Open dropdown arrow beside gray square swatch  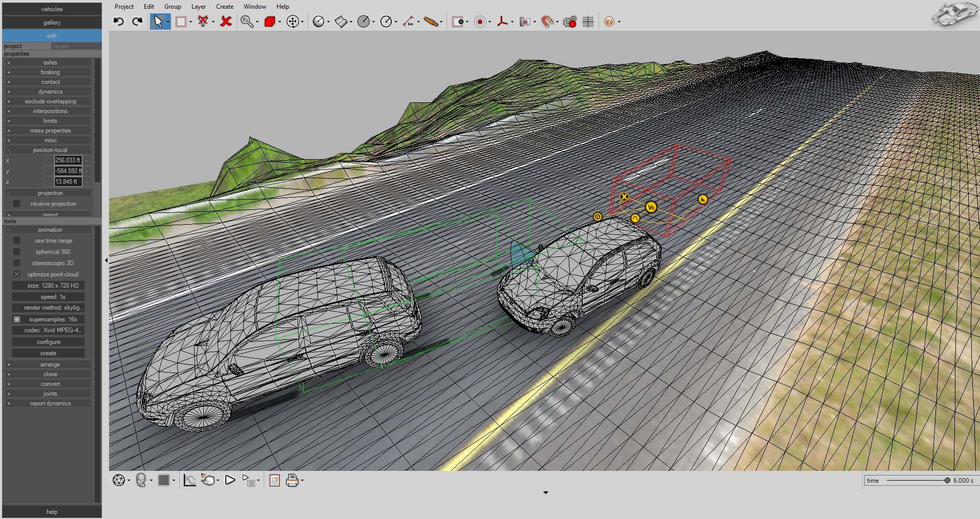click(x=174, y=481)
